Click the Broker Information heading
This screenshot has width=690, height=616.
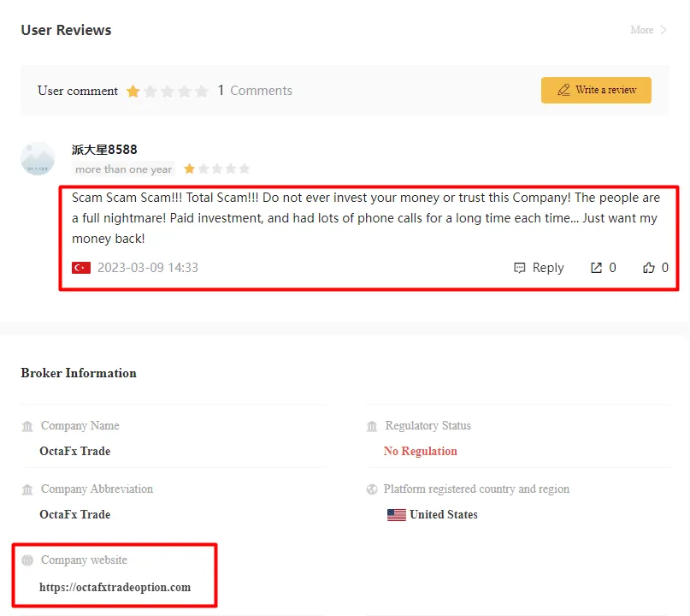[79, 373]
